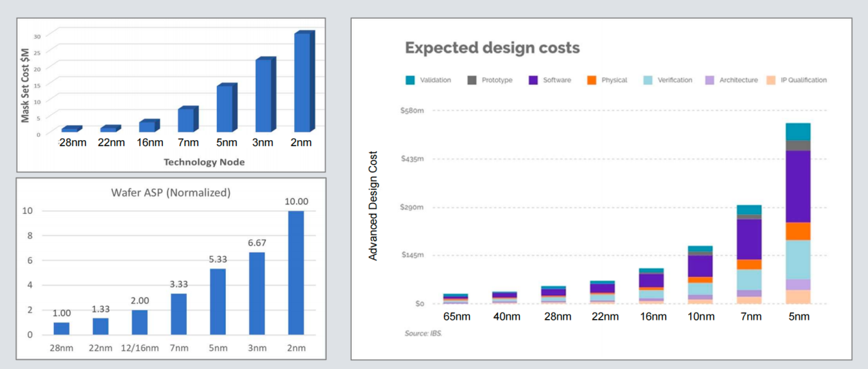Screen dimensions: 868x369
Task: Click the 7nm bar in Mask Set Cost chart
Action: (187, 120)
